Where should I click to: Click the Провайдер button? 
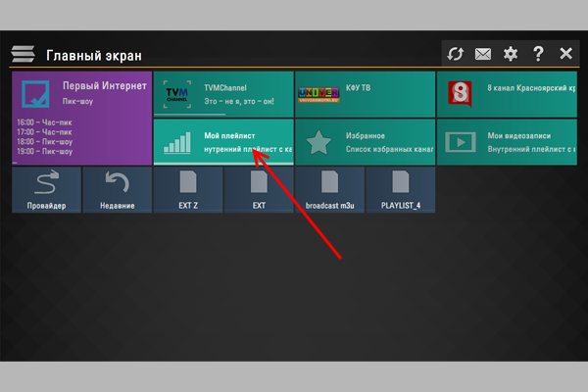[46, 189]
